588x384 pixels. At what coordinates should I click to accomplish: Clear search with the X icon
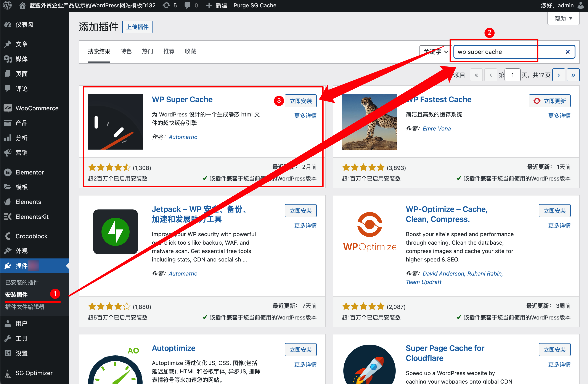[567, 52]
